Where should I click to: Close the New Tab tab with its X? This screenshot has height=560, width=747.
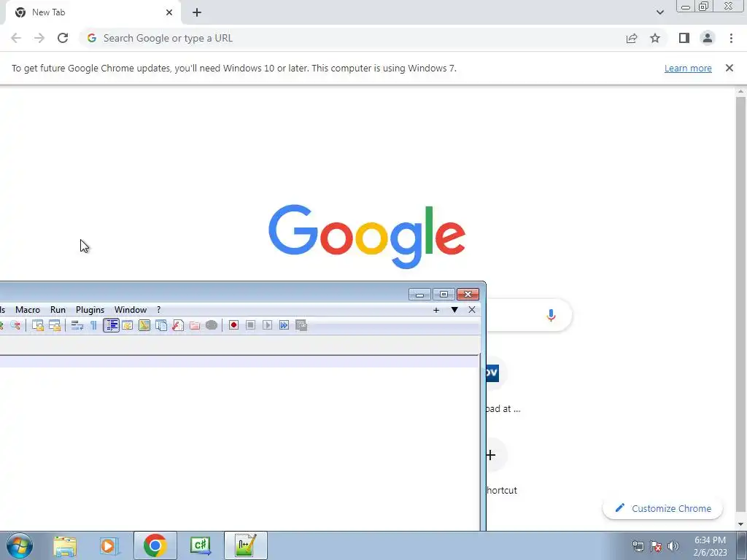click(169, 12)
